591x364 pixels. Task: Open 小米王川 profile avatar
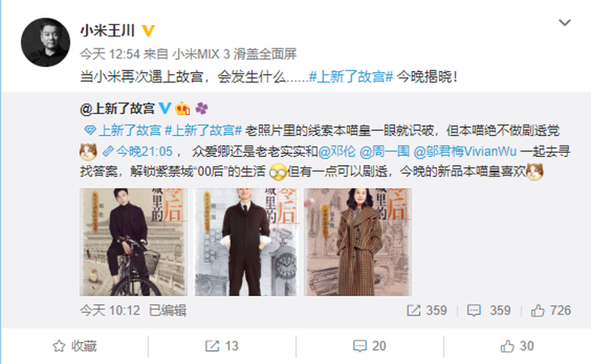pyautogui.click(x=45, y=42)
